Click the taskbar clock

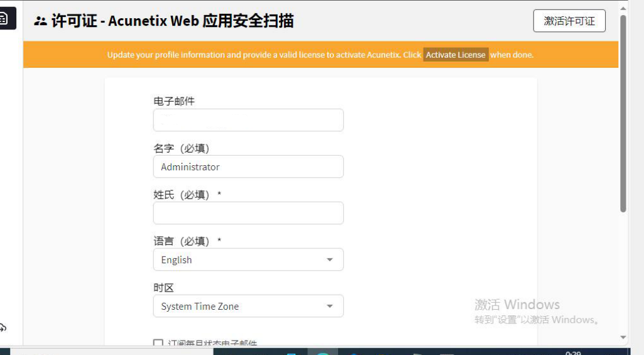tap(573, 352)
